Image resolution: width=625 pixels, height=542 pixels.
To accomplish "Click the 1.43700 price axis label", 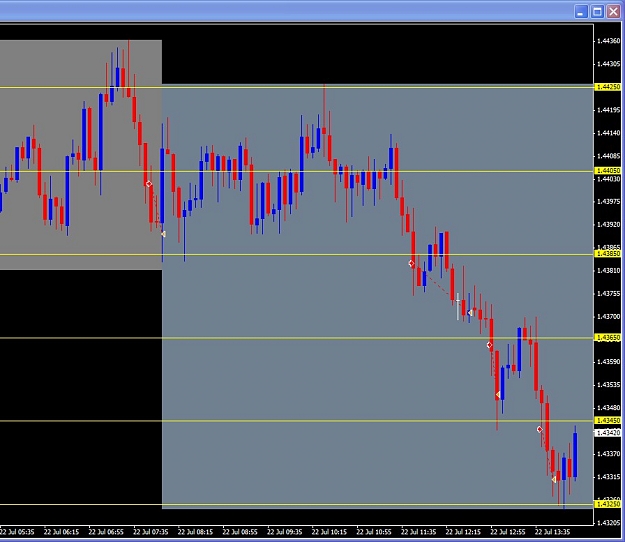I will [608, 316].
